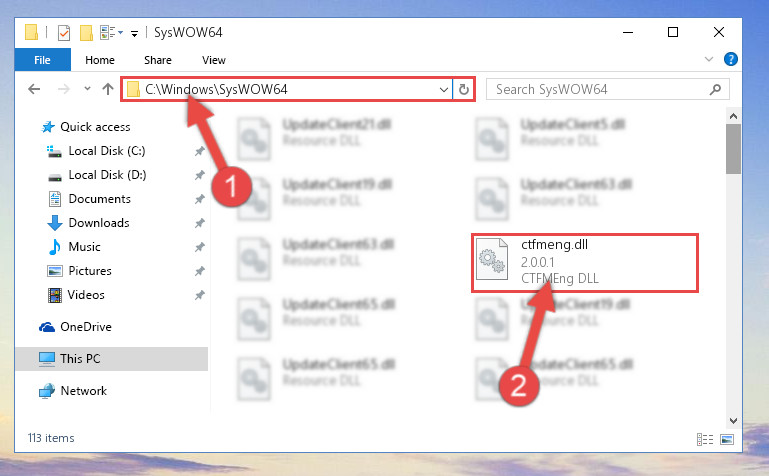
Task: Click the Back navigation arrow
Action: point(34,89)
